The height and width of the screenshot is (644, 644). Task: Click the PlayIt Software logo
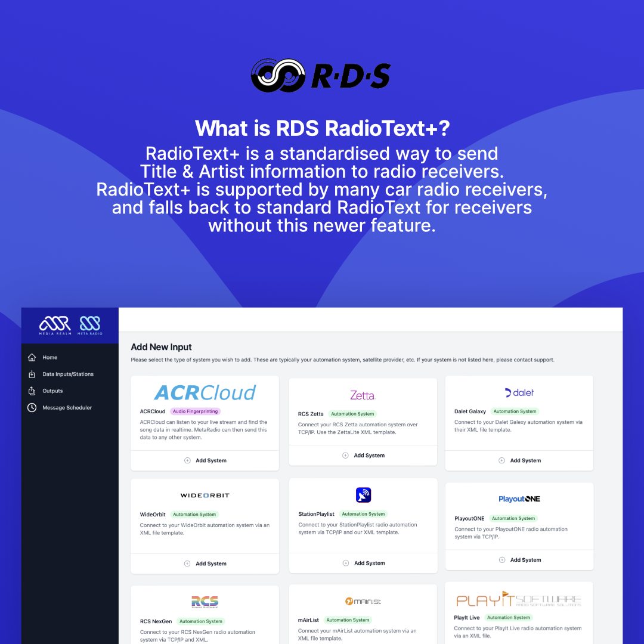click(519, 600)
